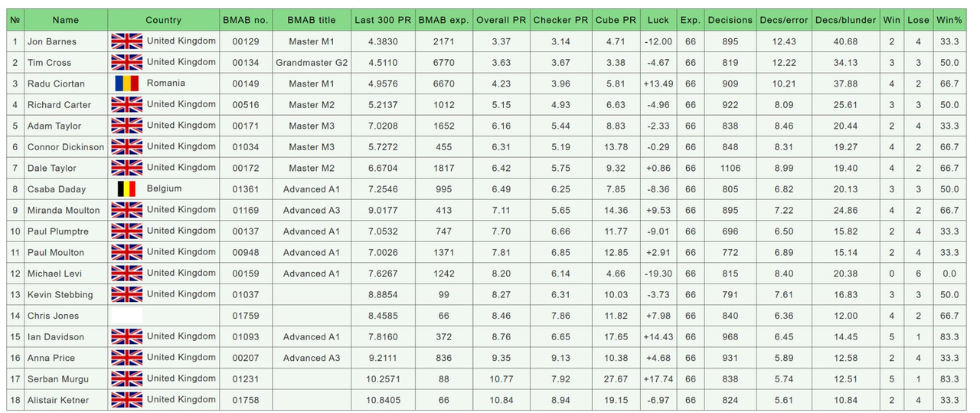
Task: Click the Grandmaster G2 title cell
Action: tap(312, 63)
